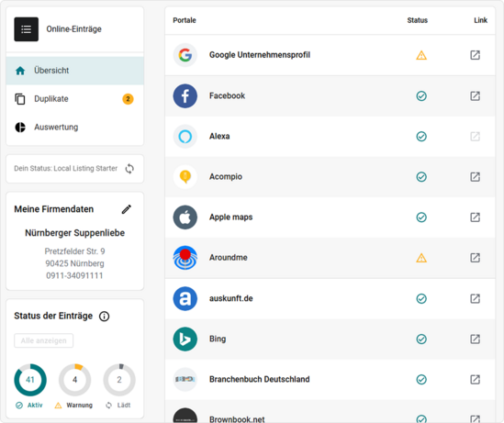Screen dimensions: 504x423
Task: Click the Aroundme logo icon
Action: [x=185, y=258]
